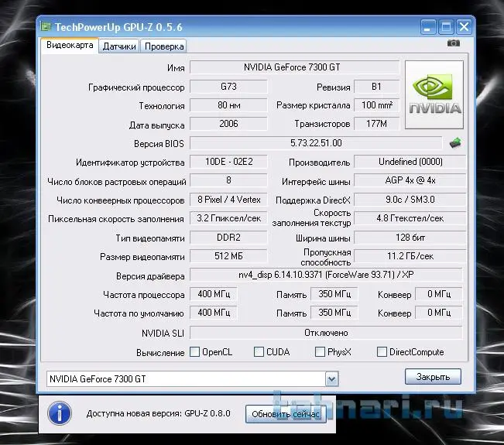Click the DirectX support value 9.0c / SM3.0
504x445 pixels.
(x=410, y=200)
